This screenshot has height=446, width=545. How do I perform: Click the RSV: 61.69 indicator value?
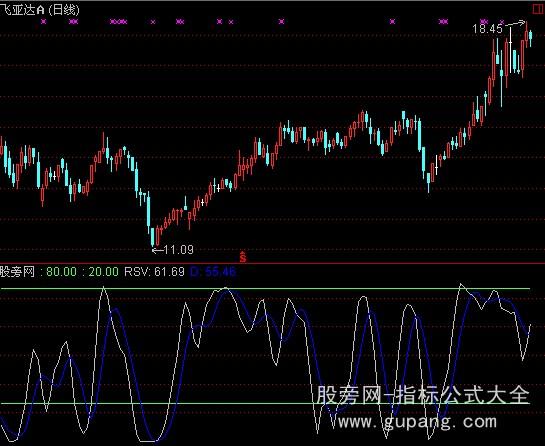(x=154, y=271)
